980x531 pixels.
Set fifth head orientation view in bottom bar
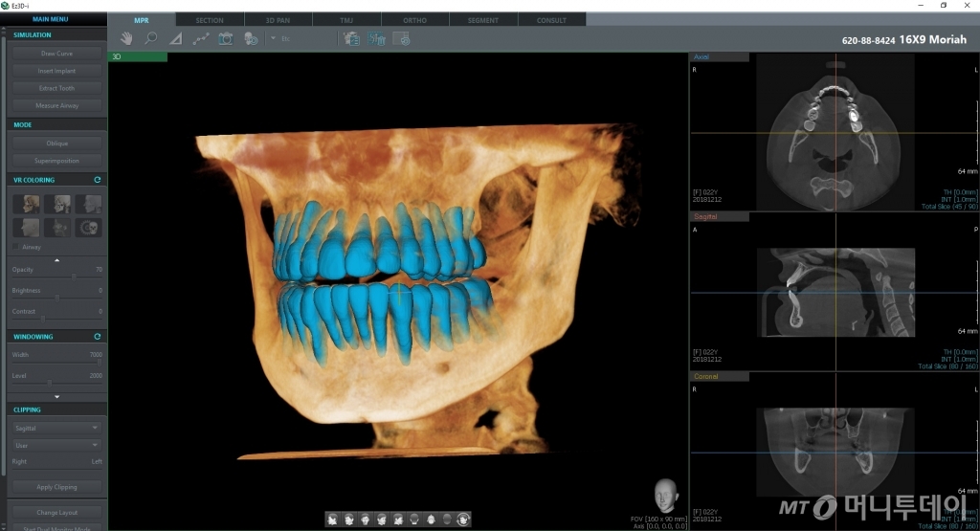point(397,520)
